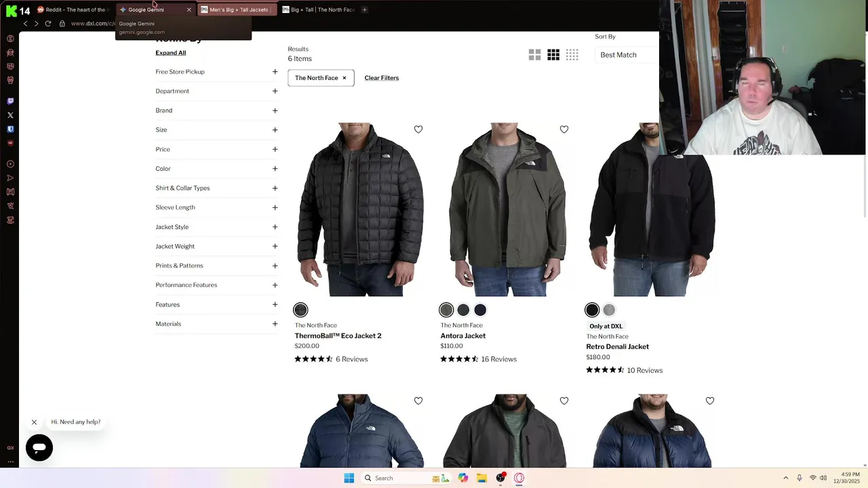Reload the page with the refresh icon
The width and height of the screenshot is (868, 488).
48,24
